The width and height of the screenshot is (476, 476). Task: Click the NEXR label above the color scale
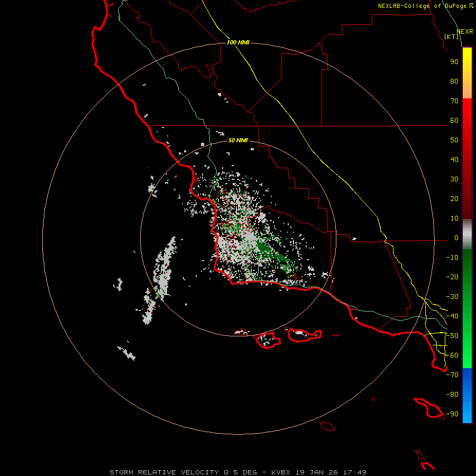[465, 32]
